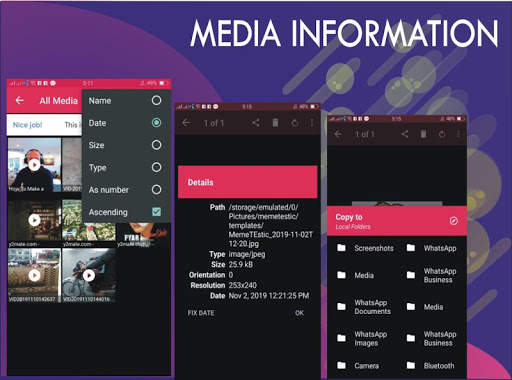This screenshot has width=512, height=380.
Task: Choose the Ascending menu entry
Action: [126, 212]
